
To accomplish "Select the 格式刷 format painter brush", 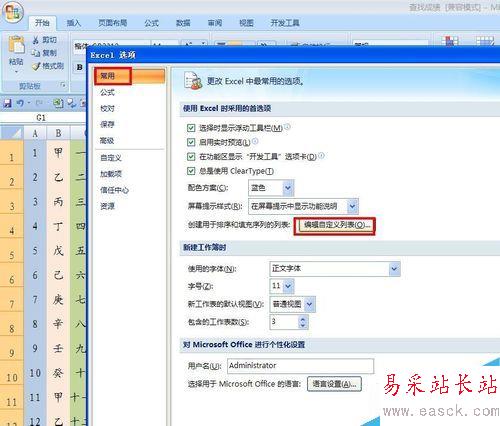I will pyautogui.click(x=36, y=66).
